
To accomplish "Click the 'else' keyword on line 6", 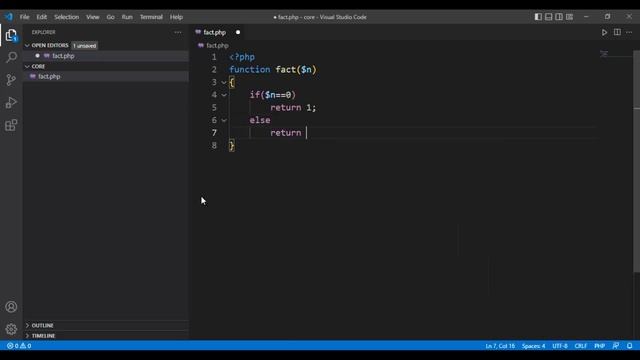I will [x=260, y=120].
